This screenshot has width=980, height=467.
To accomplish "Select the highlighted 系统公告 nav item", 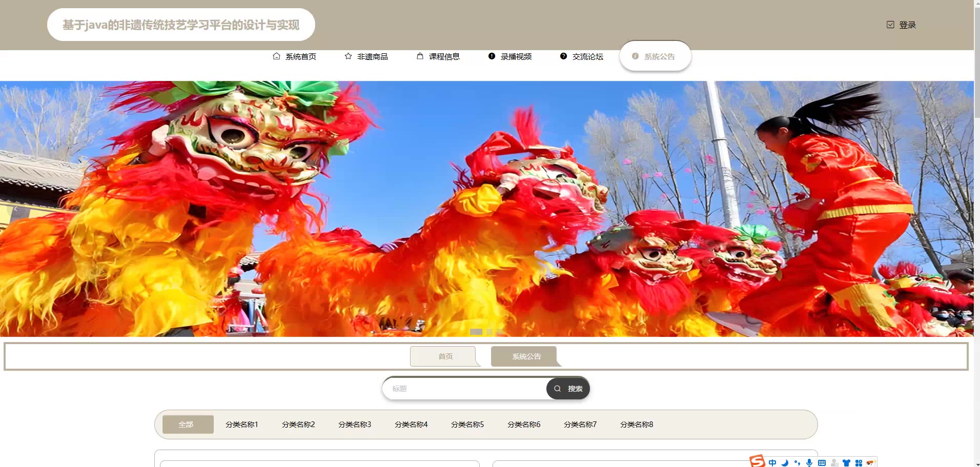I will click(x=655, y=56).
